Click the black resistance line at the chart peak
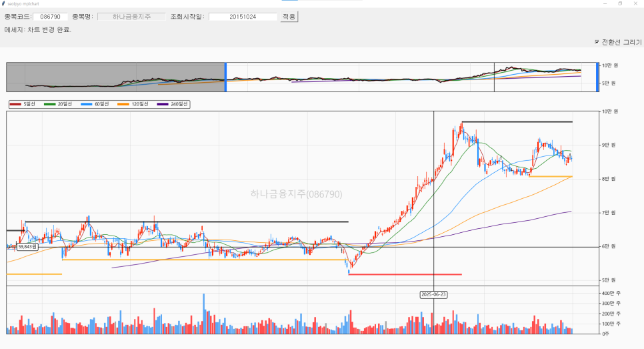The image size is (644, 349). coord(517,121)
